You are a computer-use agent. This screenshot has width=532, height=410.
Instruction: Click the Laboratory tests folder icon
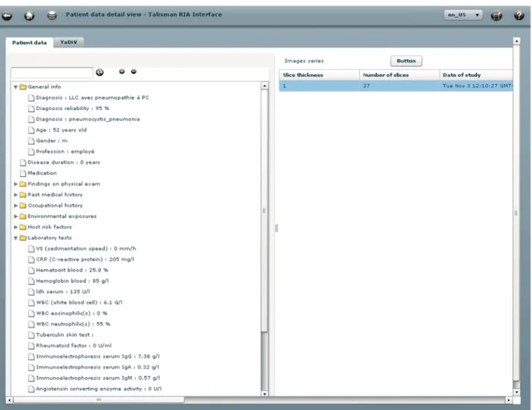(23, 238)
